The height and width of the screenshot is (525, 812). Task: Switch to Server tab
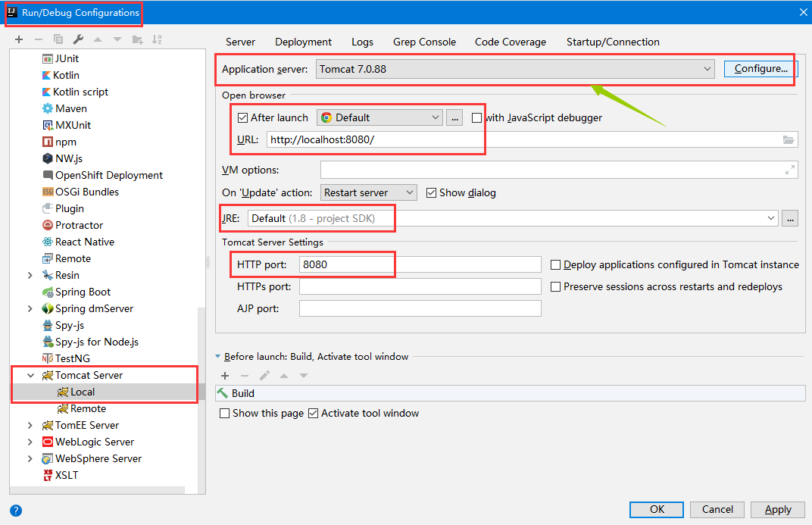[240, 42]
